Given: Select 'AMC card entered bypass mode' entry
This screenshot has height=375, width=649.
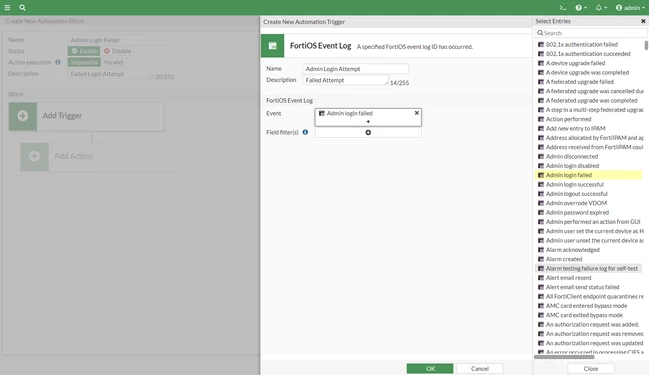Looking at the screenshot, I should click(x=588, y=305).
